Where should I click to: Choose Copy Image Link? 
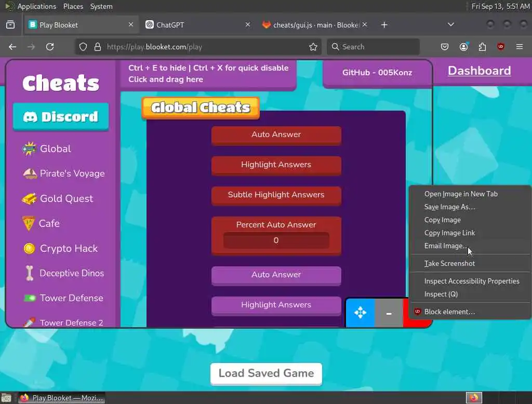[470, 233]
